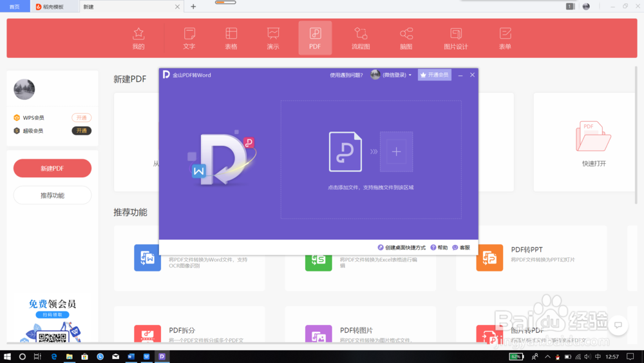Viewport: 644px width, 363px height.
Task: Click the PDF document icon in drop zone
Action: [345, 152]
